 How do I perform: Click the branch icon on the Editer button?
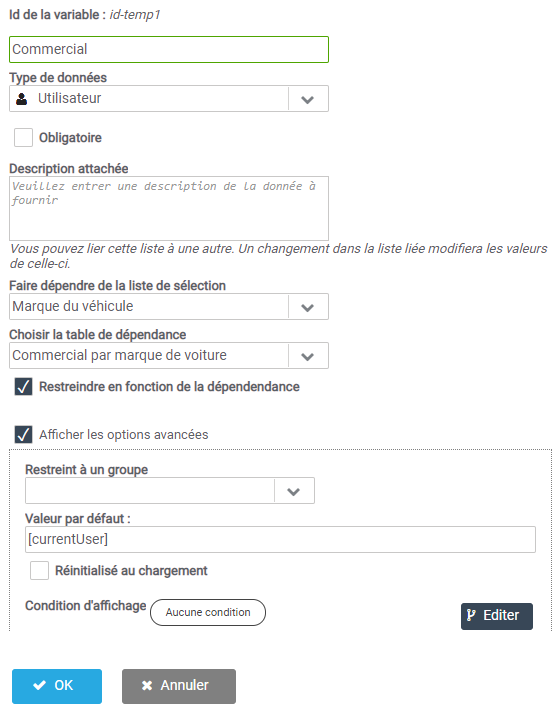[x=471, y=615]
